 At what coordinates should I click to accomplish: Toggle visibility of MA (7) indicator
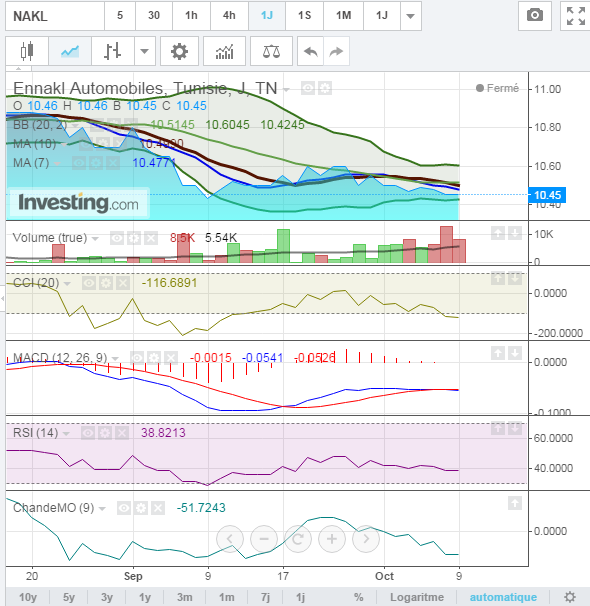point(79,163)
